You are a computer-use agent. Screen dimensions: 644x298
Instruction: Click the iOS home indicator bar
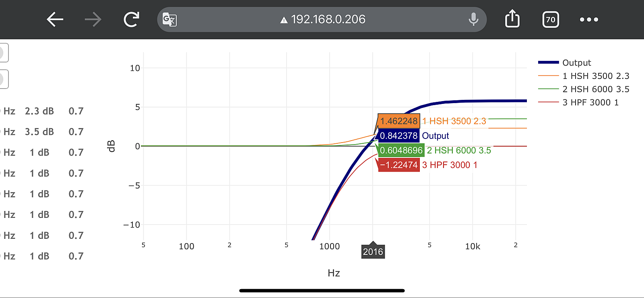click(322, 290)
